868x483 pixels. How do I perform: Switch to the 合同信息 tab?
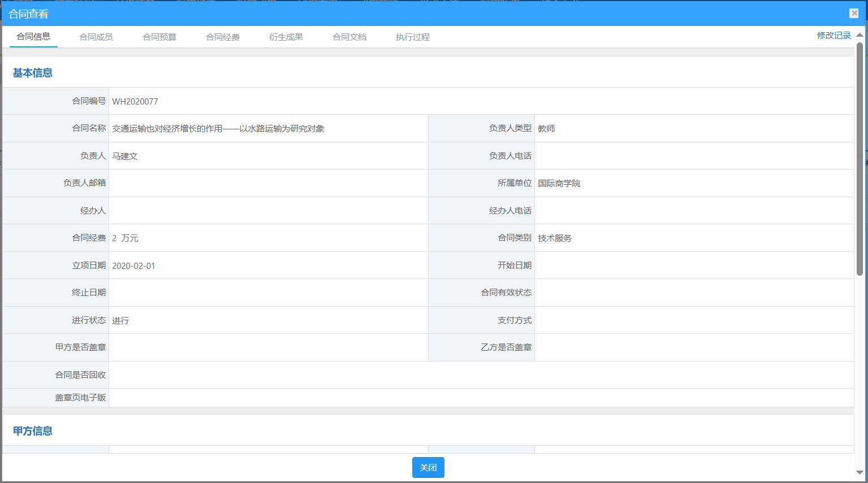tap(33, 37)
